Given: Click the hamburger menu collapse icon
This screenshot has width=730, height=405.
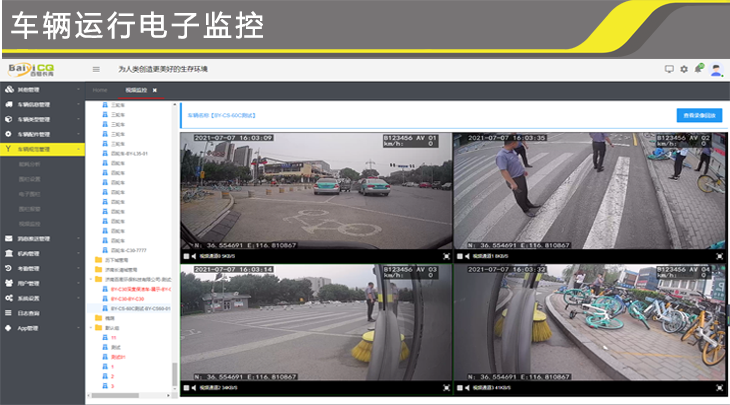Looking at the screenshot, I should (x=96, y=69).
